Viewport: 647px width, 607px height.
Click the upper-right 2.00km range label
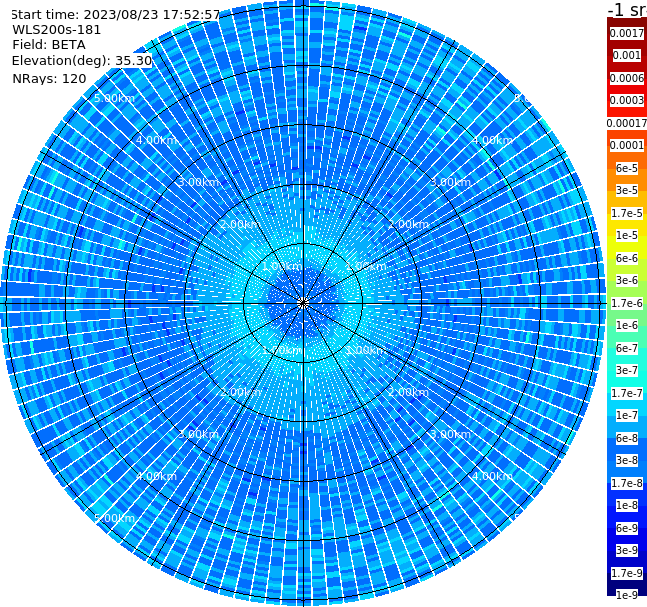[409, 224]
